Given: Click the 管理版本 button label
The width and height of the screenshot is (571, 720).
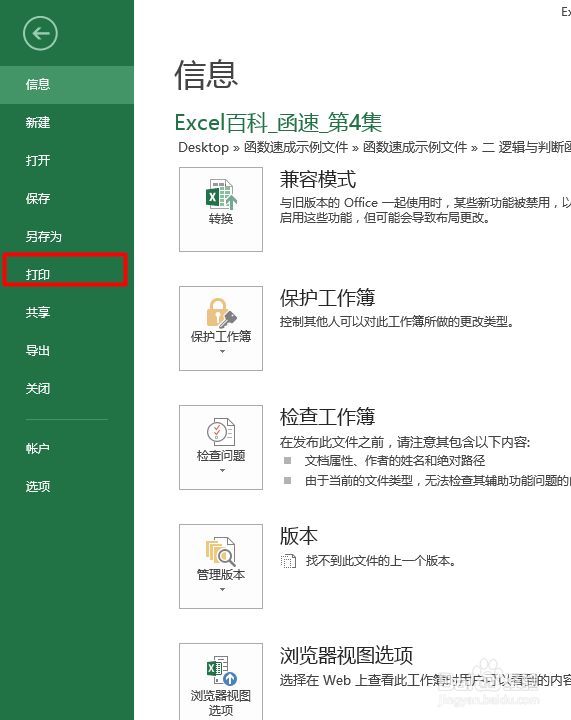Looking at the screenshot, I should tap(221, 574).
